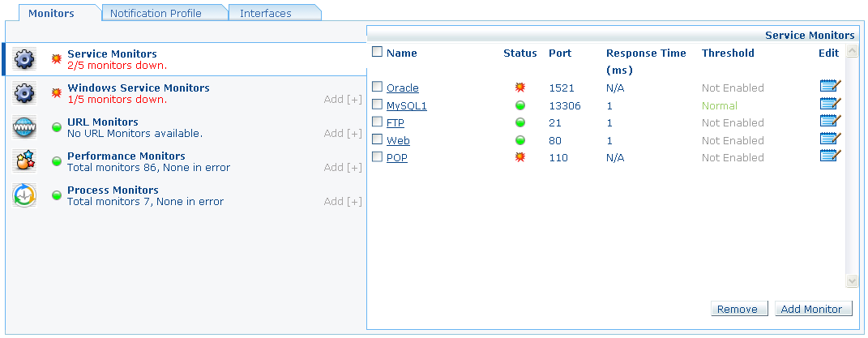Toggle the select-all checkbox beside Name

click(377, 52)
